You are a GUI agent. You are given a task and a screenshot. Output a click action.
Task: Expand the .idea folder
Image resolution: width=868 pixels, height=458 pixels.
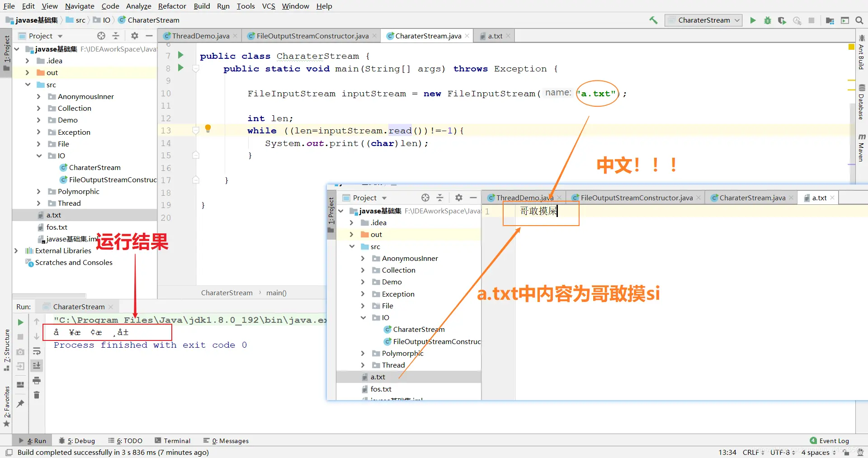(28, 61)
